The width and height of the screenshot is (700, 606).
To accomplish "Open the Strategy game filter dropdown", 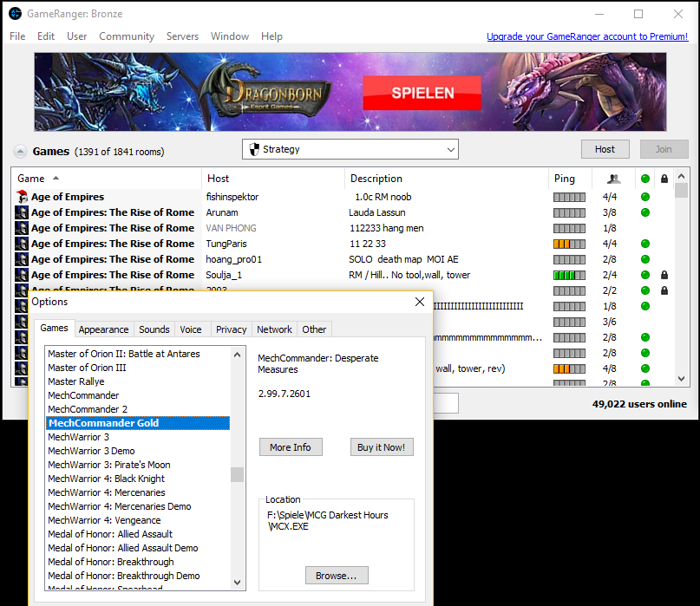I will (350, 149).
